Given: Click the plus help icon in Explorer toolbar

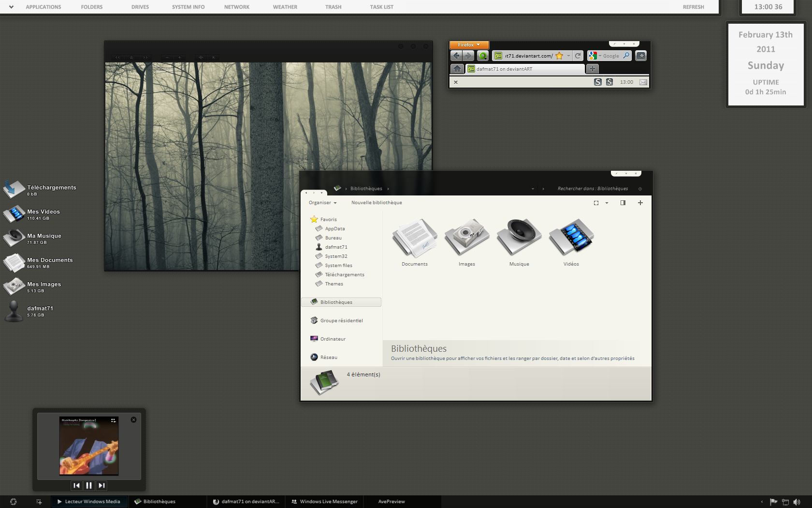Looking at the screenshot, I should (640, 203).
